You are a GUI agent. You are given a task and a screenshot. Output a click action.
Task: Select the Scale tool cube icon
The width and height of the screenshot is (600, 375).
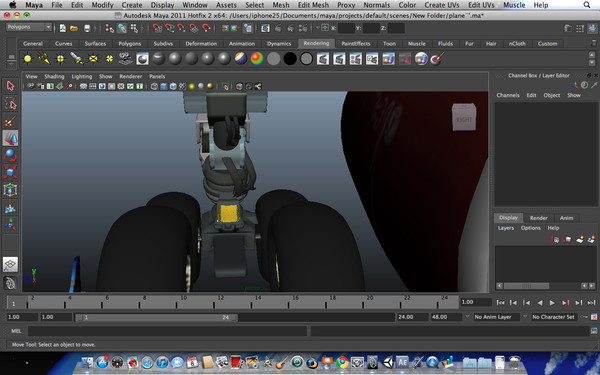(x=10, y=173)
